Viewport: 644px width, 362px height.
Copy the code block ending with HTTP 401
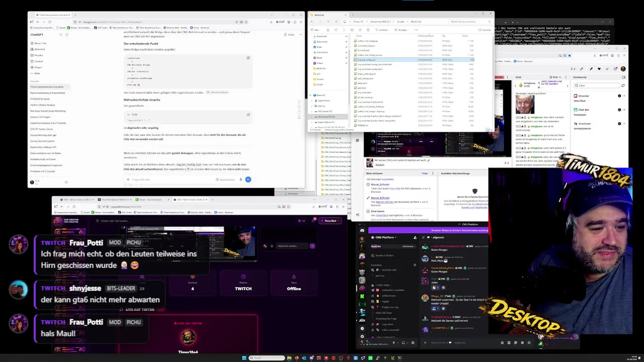(x=248, y=58)
